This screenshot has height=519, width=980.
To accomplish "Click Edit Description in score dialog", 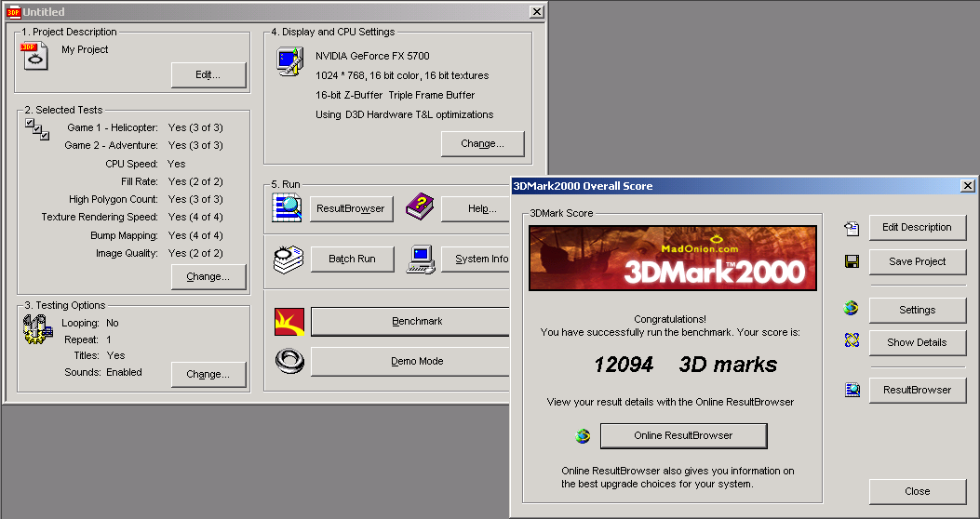I will point(918,227).
